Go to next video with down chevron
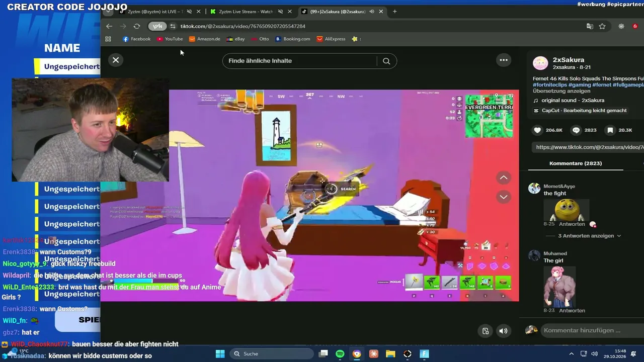 pyautogui.click(x=504, y=197)
